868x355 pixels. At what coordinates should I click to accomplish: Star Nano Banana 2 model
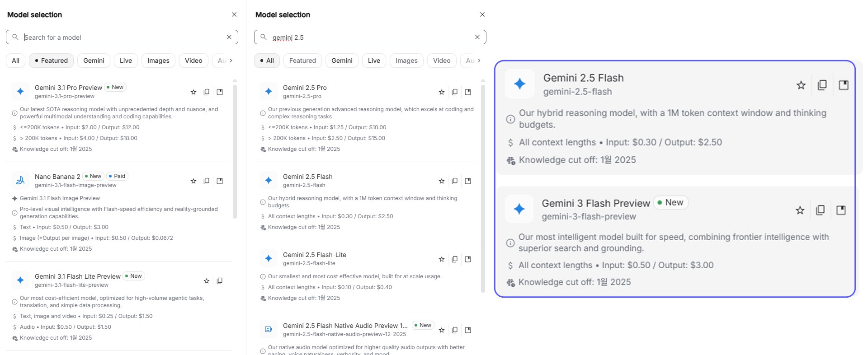(x=193, y=181)
